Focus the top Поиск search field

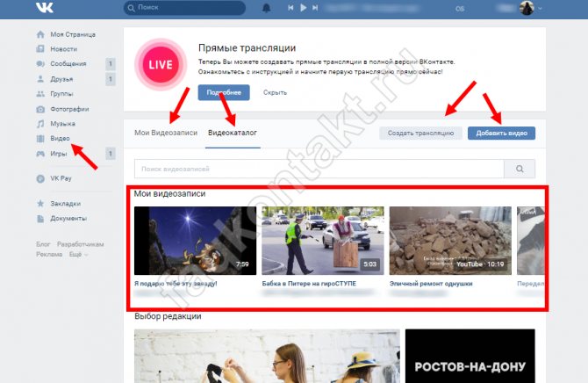tap(185, 8)
